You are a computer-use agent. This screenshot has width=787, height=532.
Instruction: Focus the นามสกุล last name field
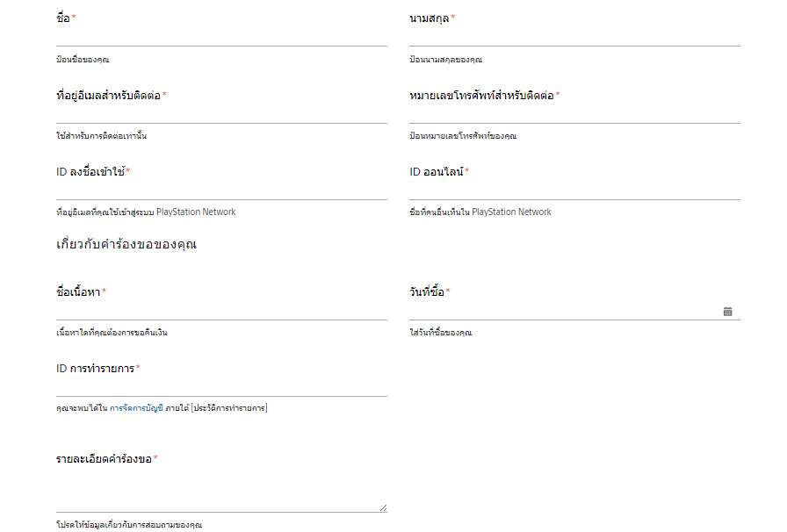click(574, 36)
